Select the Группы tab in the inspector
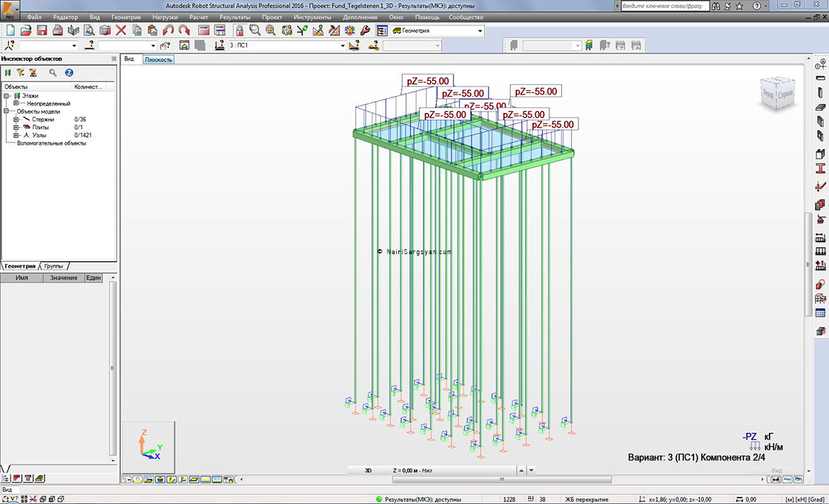 click(x=54, y=266)
